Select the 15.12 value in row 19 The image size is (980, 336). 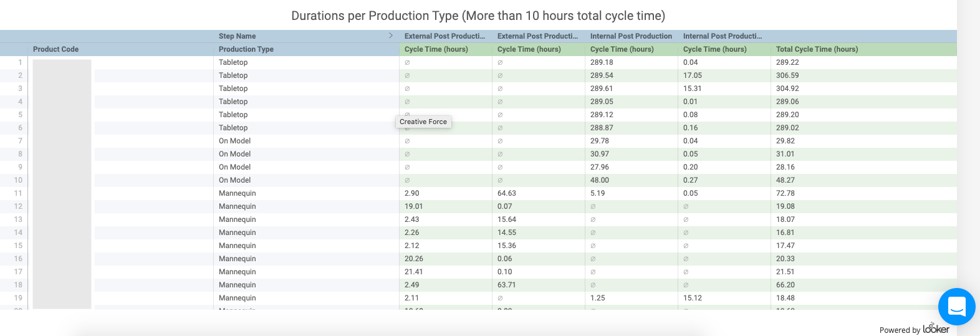(x=693, y=298)
